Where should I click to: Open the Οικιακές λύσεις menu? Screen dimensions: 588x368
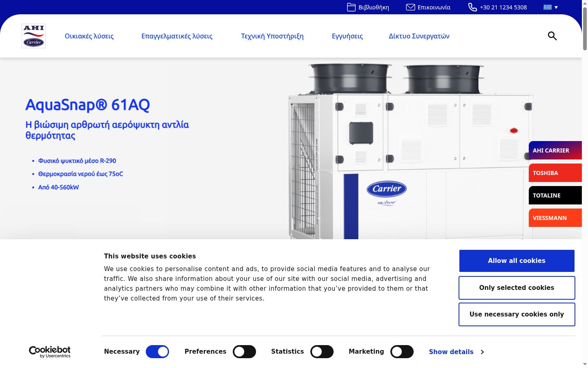coord(89,36)
